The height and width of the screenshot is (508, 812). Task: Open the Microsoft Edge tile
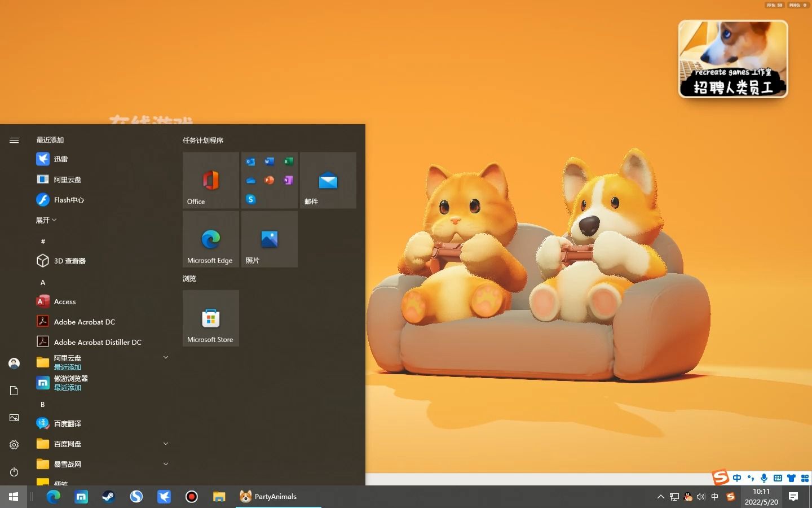pyautogui.click(x=211, y=239)
